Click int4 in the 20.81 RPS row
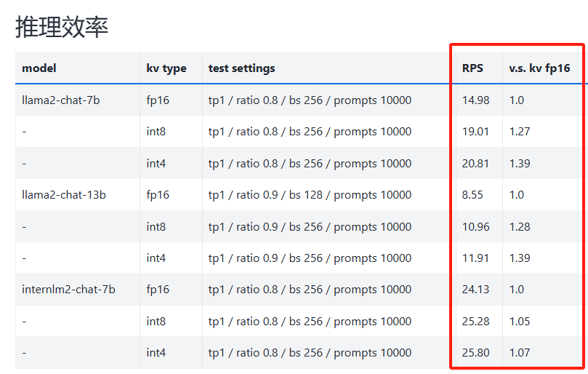The image size is (588, 374). point(156,163)
